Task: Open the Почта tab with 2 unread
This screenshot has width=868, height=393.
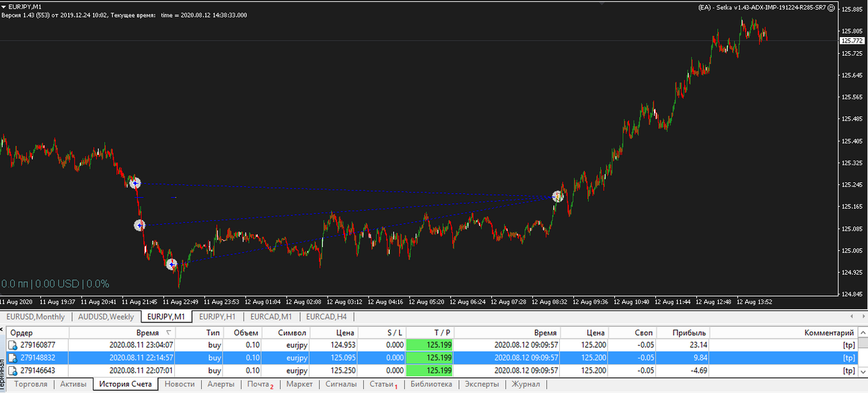Action: pos(260,384)
